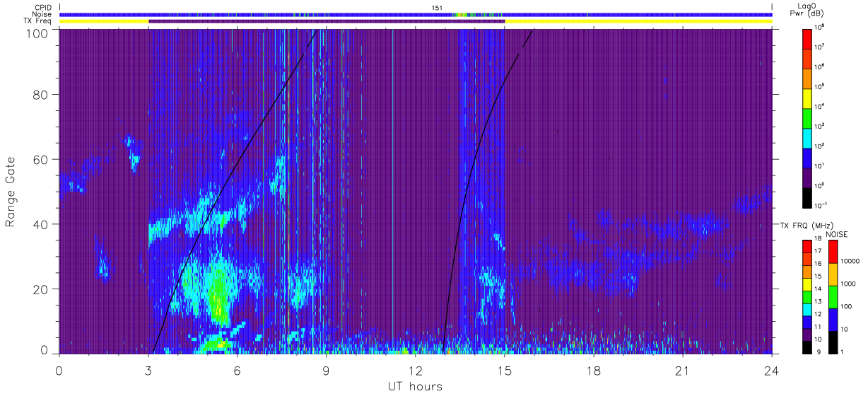This screenshot has height=401, width=868.
Task: Select the yellow segment of the Lag0 Pwr colorbar
Action: coord(807,98)
